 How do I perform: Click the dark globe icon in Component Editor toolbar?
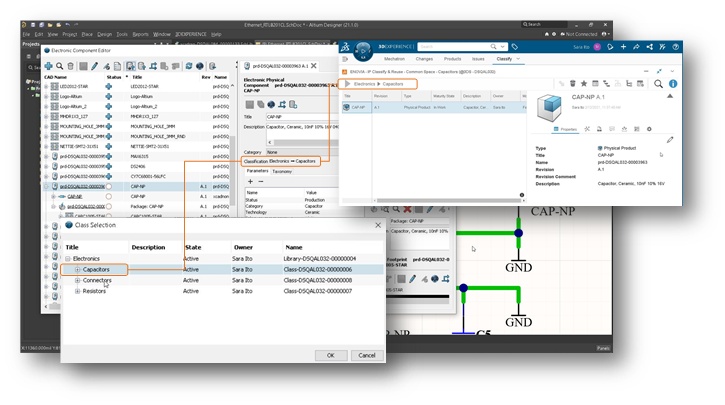(200, 66)
